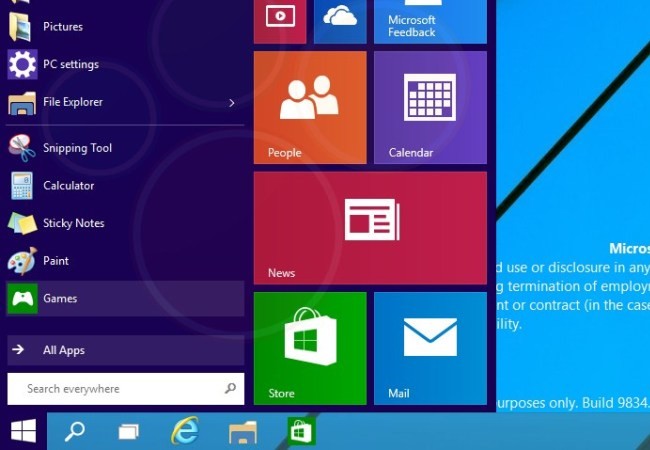Open Task View on the taskbar
The image size is (650, 450).
(x=129, y=431)
